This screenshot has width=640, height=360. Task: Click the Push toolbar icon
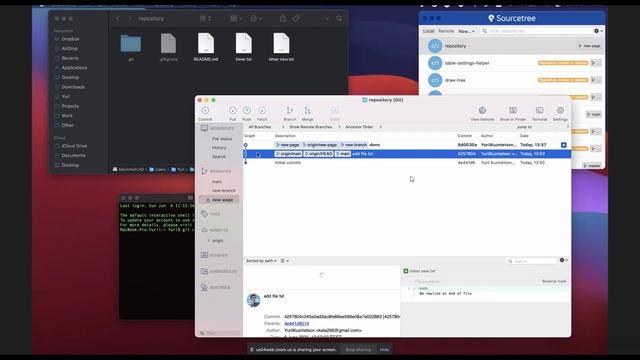(x=247, y=111)
